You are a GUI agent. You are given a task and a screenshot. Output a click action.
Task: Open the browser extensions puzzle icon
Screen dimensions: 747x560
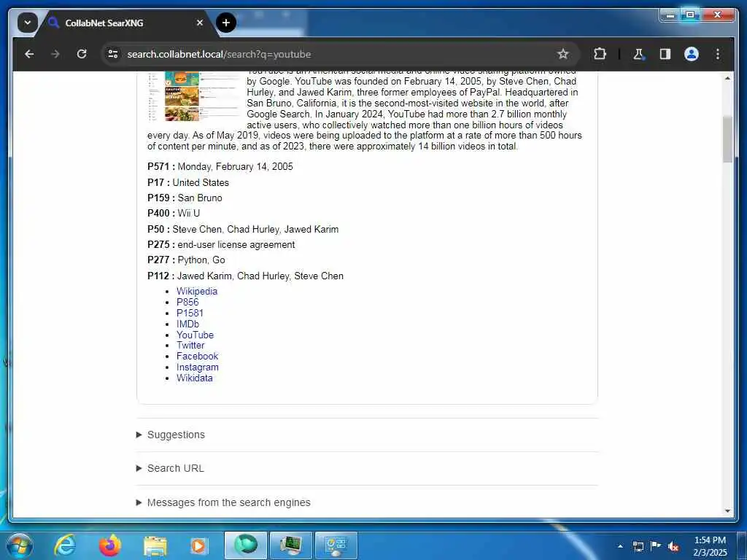tap(600, 54)
